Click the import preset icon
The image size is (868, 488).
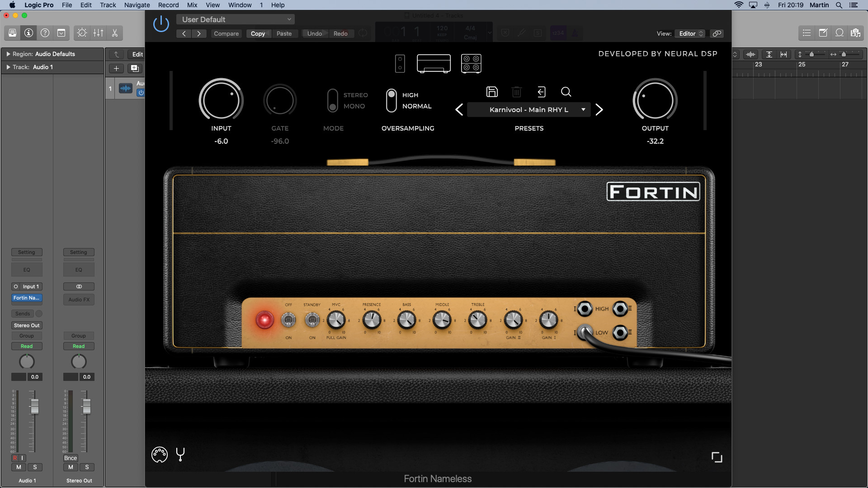point(541,92)
